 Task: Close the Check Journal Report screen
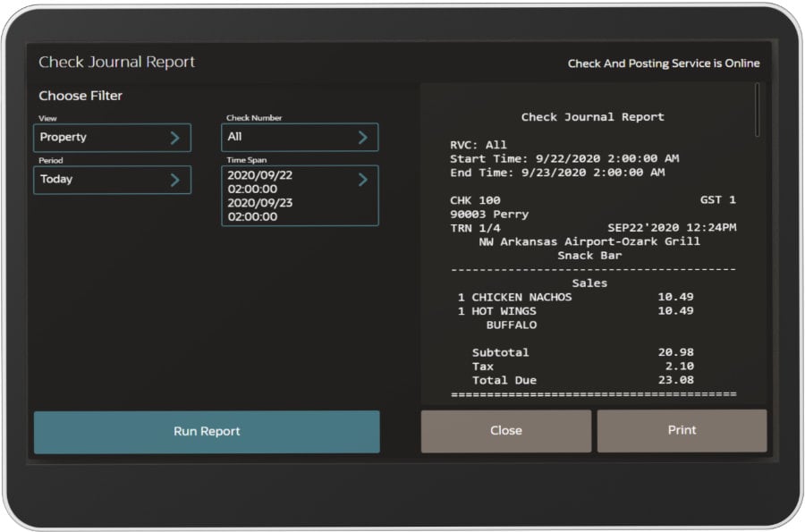[x=506, y=431]
